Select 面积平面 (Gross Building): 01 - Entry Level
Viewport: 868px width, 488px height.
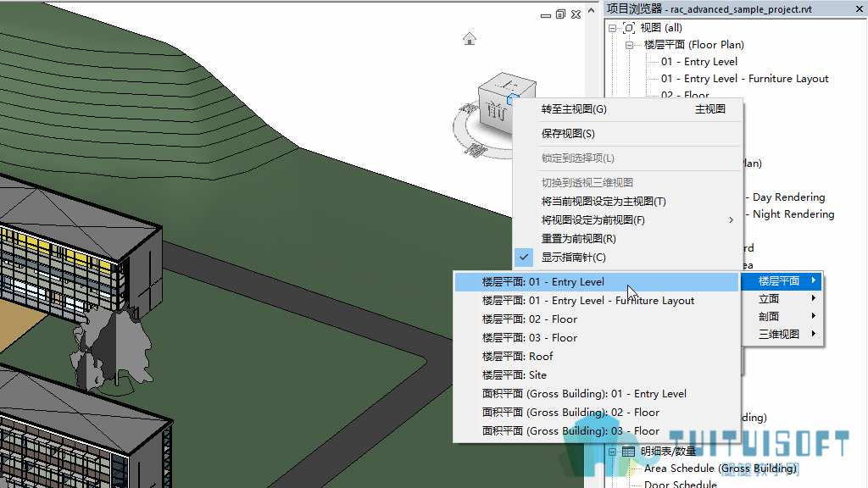596,394
